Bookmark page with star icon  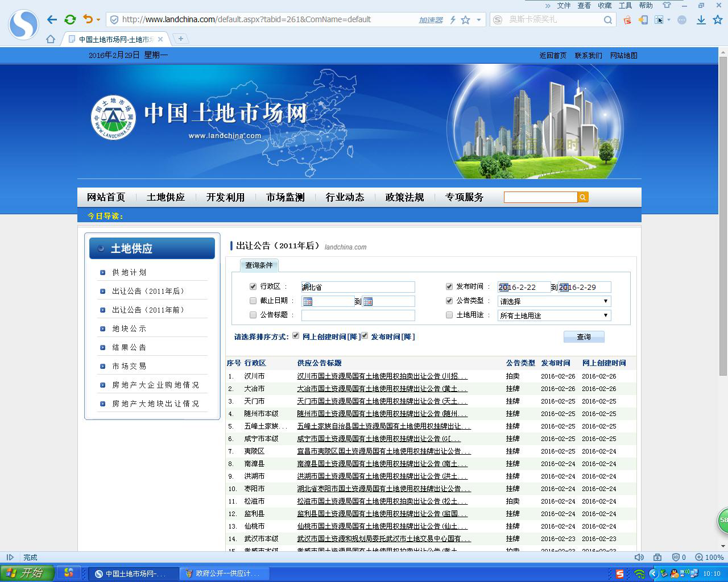pos(465,20)
